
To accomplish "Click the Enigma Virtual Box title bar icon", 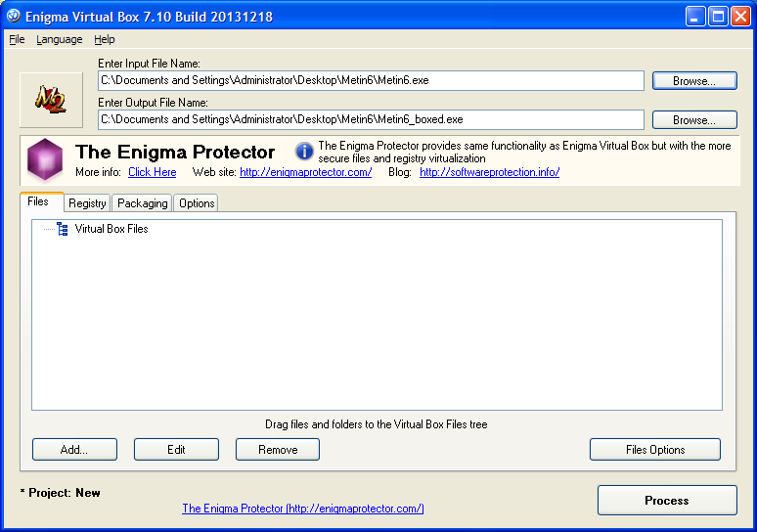I will point(13,16).
